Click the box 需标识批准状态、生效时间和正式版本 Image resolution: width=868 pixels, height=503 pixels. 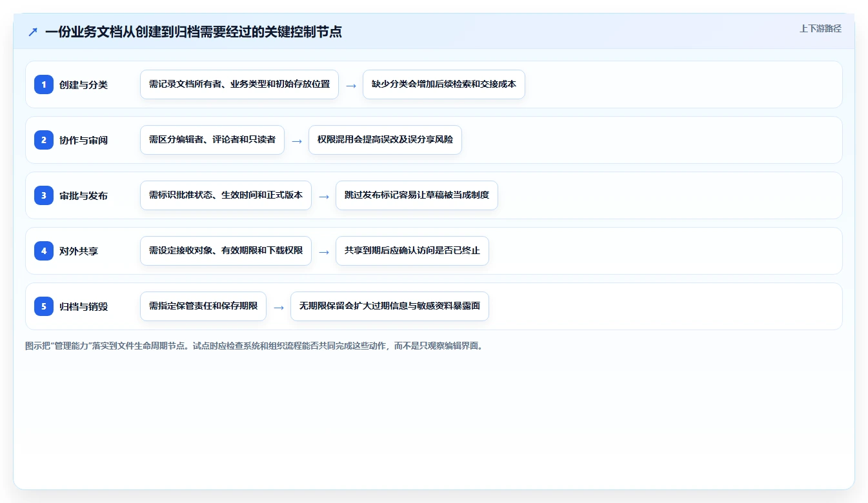(x=226, y=195)
